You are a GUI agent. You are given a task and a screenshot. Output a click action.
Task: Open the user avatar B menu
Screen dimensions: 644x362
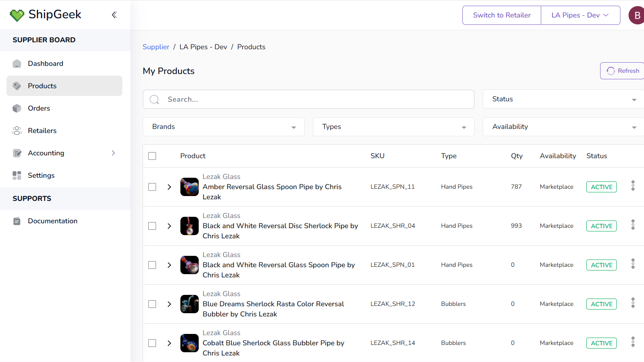(636, 15)
